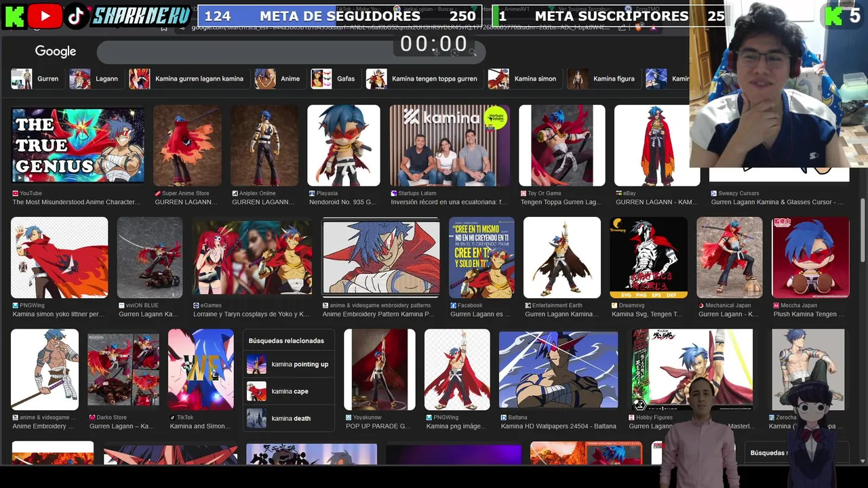
Task: Open Lorraine y Taryn cosplays result link
Action: click(x=252, y=314)
